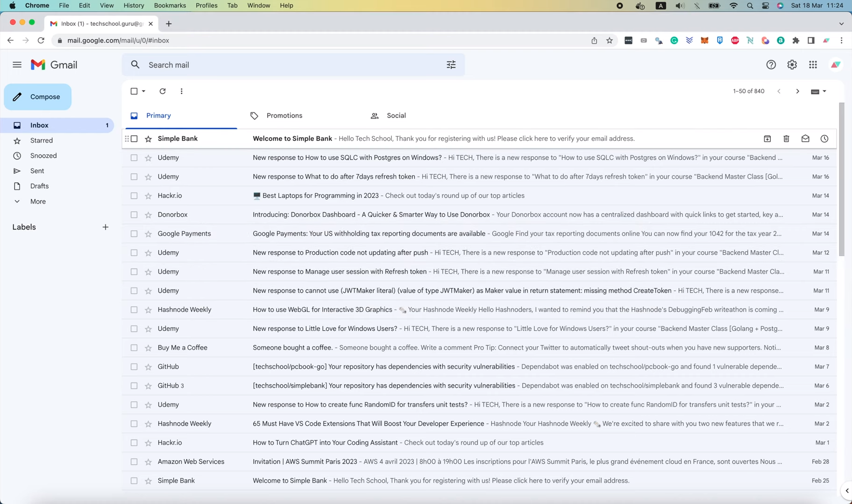
Task: Click the Gmail logo
Action: click(x=54, y=65)
